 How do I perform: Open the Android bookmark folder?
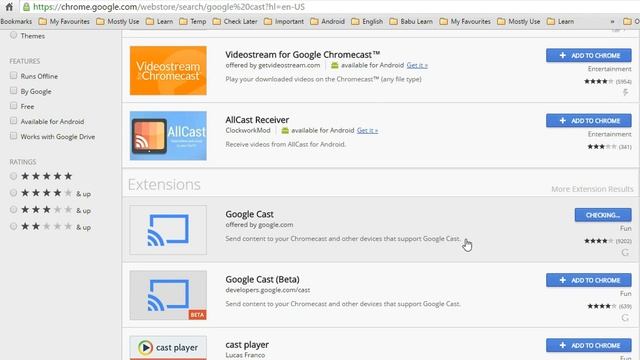[327, 22]
